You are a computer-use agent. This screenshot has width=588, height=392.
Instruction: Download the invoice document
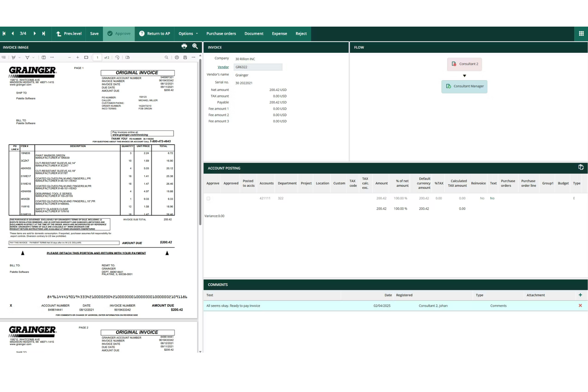(185, 57)
